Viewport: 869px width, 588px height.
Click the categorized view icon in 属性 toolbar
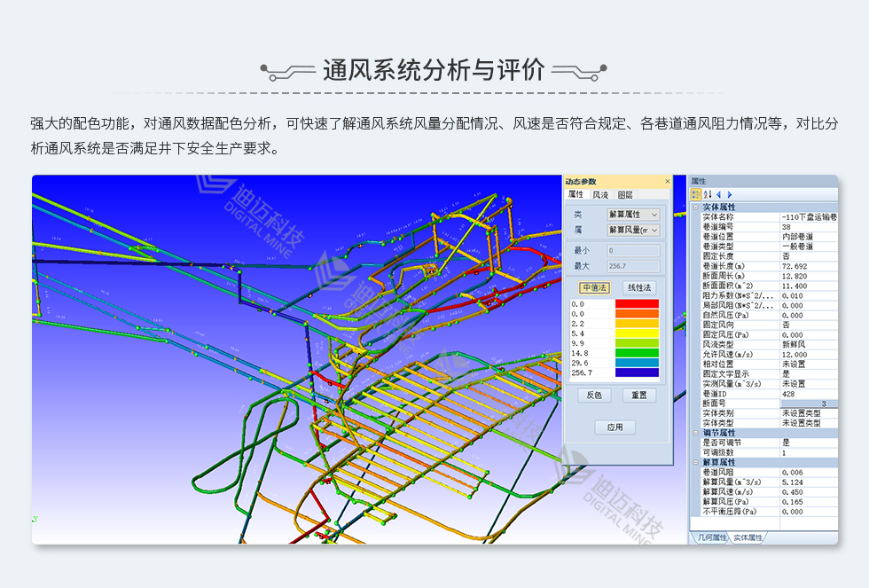(697, 194)
